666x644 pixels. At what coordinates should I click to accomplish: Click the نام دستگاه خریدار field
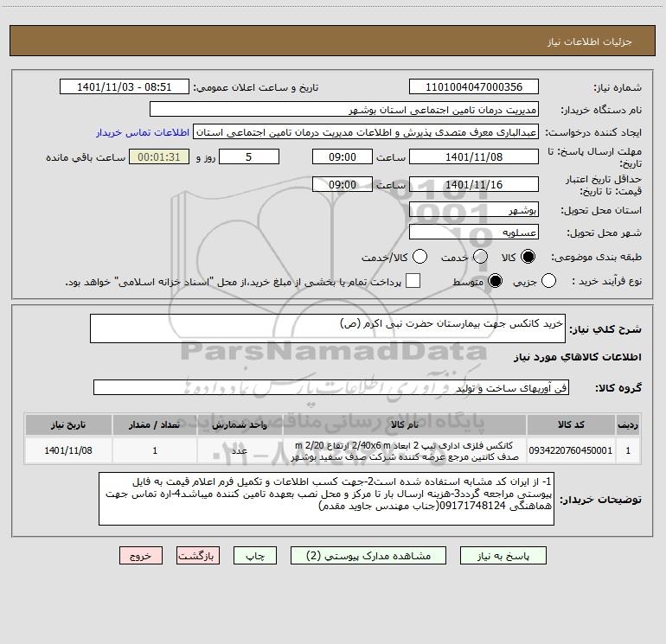point(344,110)
